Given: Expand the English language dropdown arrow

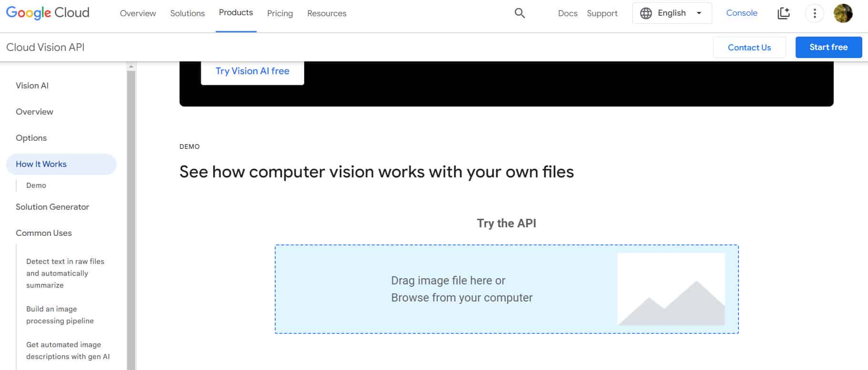Looking at the screenshot, I should coord(699,13).
